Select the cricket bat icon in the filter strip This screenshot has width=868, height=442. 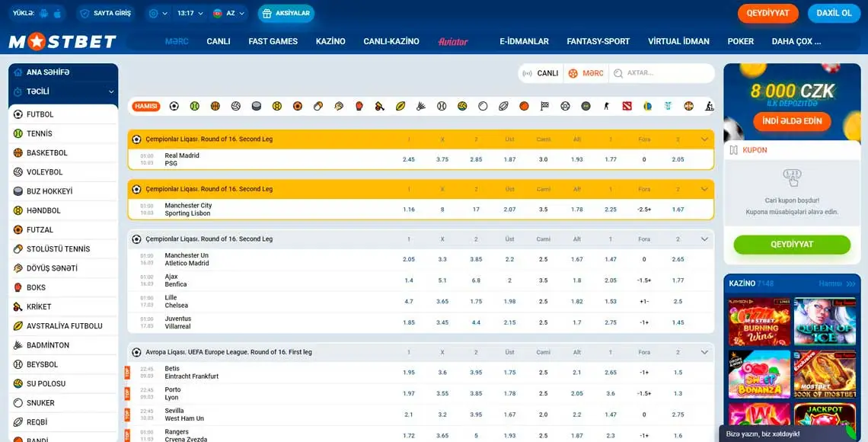pos(380,106)
